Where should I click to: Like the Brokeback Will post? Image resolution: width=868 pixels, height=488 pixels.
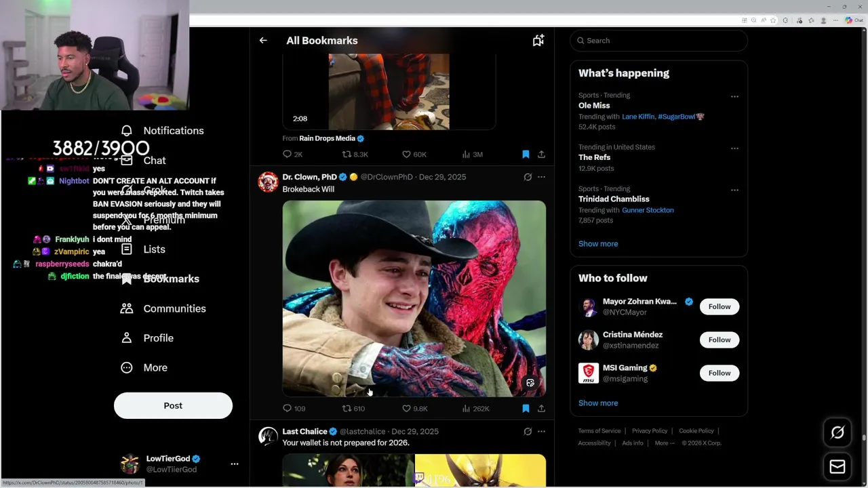tap(414, 409)
